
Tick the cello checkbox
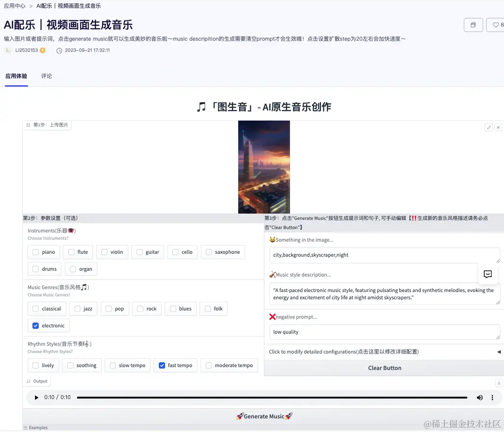coord(175,252)
